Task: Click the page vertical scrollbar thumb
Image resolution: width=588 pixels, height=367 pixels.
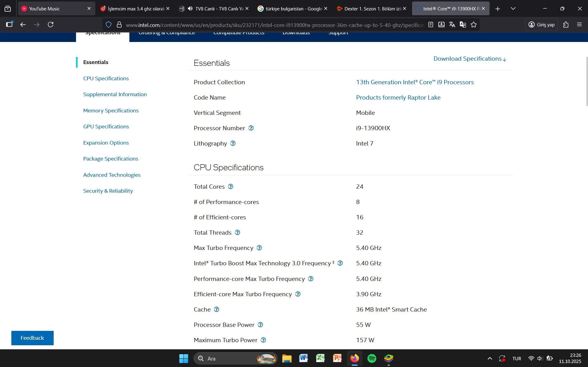Action: 587,81
